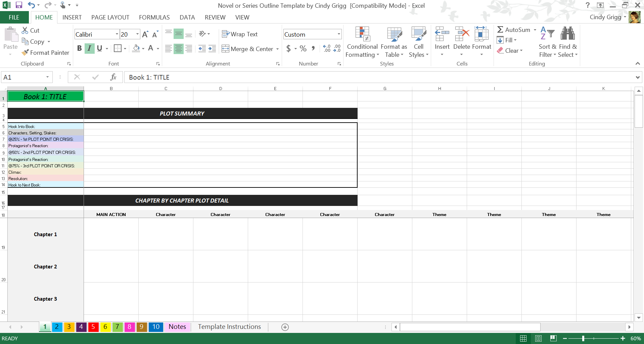Open the font size dropdown
This screenshot has height=344, width=644.
(137, 34)
